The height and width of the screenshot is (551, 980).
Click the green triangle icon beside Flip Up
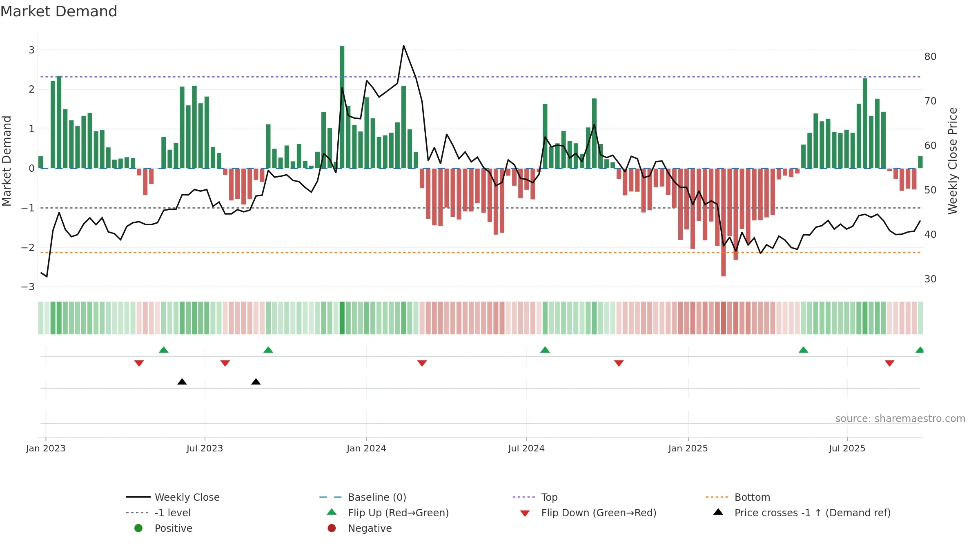tap(332, 512)
